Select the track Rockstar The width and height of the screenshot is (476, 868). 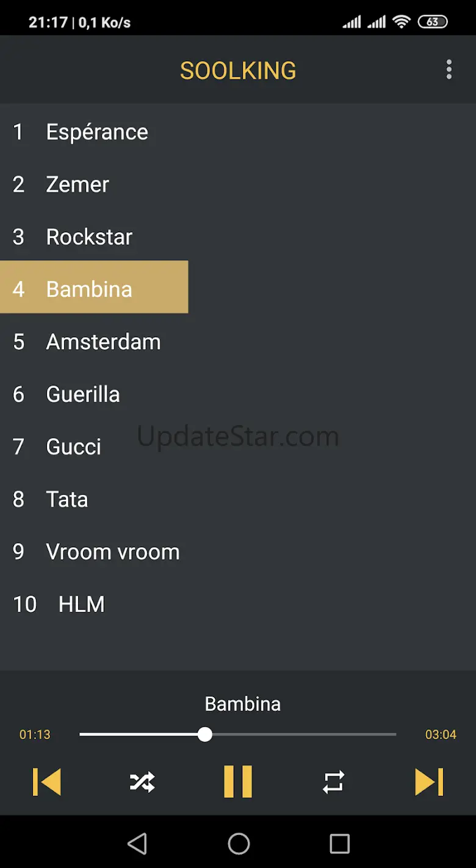89,237
